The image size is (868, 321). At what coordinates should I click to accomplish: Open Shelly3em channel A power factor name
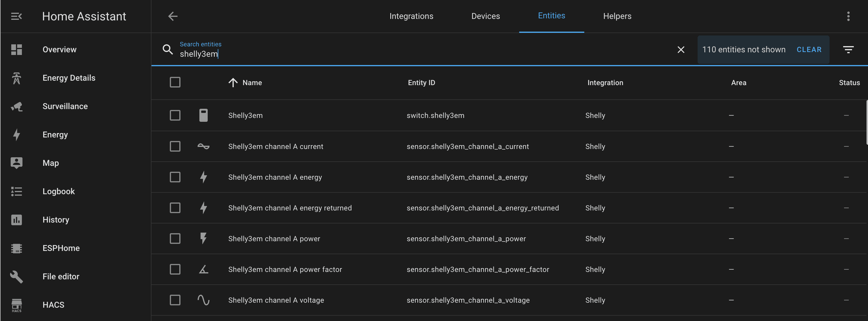pyautogui.click(x=285, y=270)
